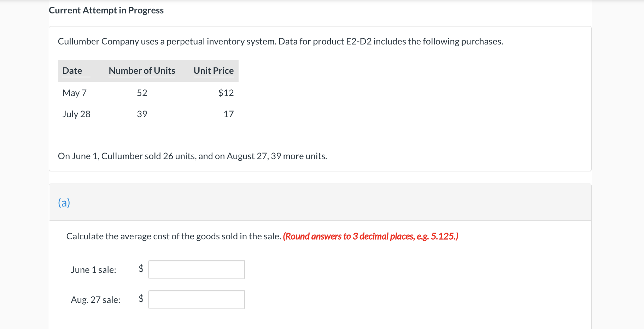Click the May 7 date cell
The image size is (644, 329).
tap(74, 93)
